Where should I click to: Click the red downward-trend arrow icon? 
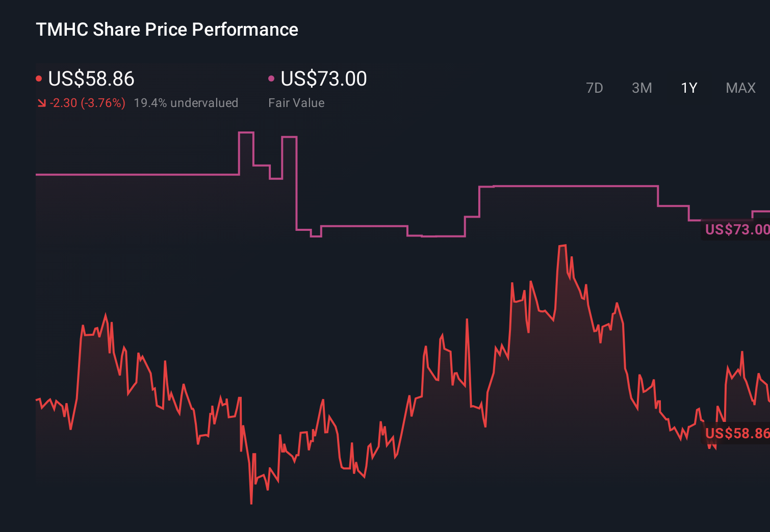[x=42, y=102]
